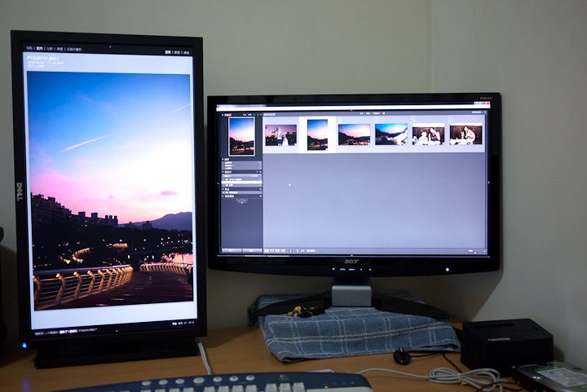This screenshot has width=587, height=392.
Task: Select the Grid view icon in Lightroom's toolbar
Action: coord(266,251)
